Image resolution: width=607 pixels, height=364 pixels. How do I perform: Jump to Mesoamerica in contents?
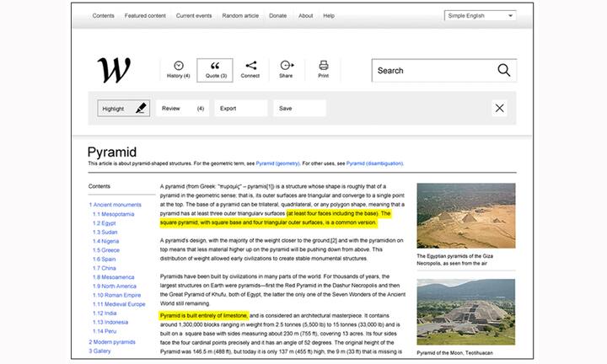(113, 276)
